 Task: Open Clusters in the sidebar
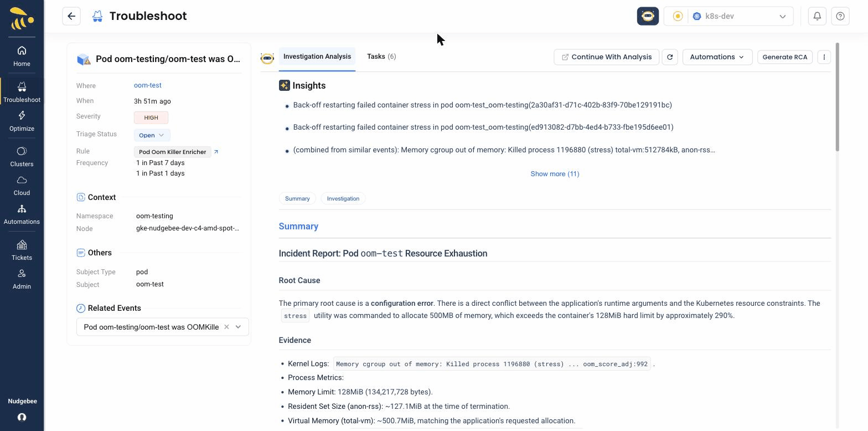[22, 157]
